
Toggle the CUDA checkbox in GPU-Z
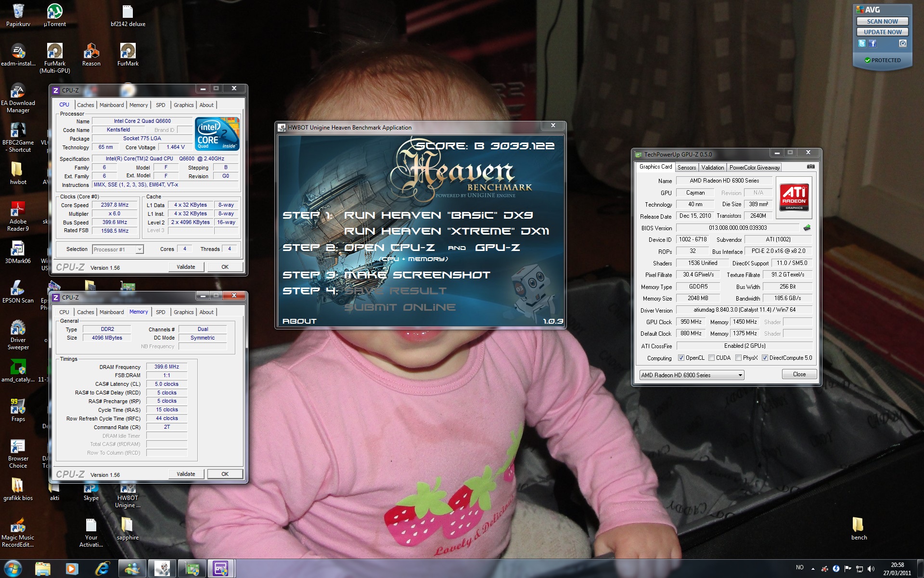click(711, 358)
